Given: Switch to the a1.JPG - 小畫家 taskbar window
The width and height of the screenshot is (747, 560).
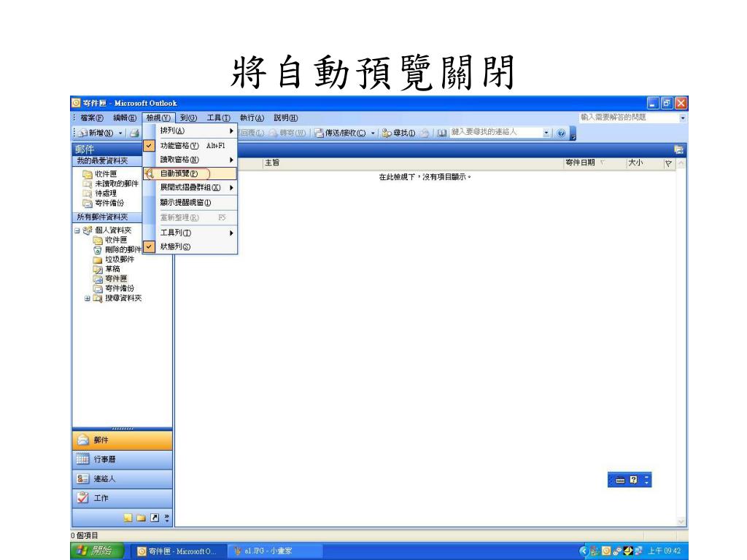Looking at the screenshot, I should pyautogui.click(x=274, y=551).
